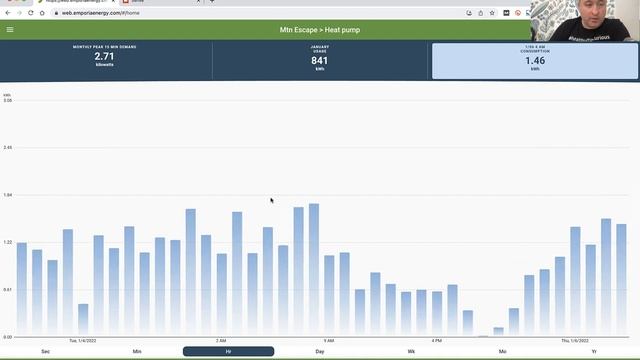Reload the page with the refresh icon

tap(31, 13)
